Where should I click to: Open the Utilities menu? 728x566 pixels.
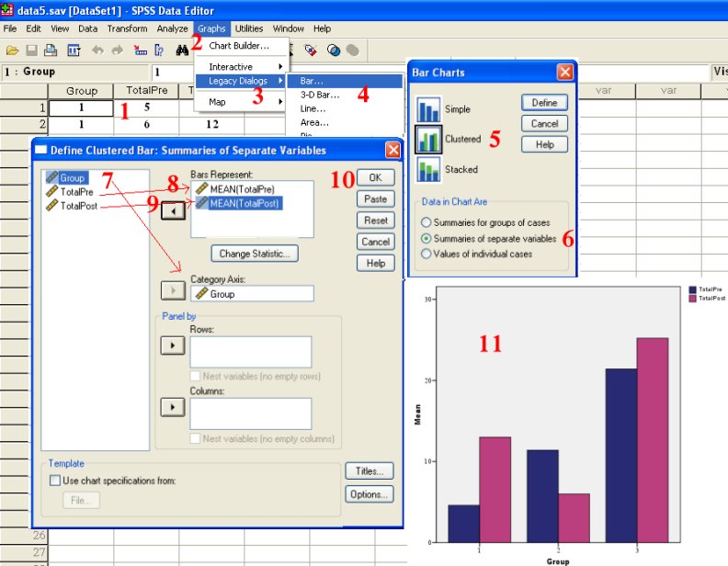(x=249, y=28)
